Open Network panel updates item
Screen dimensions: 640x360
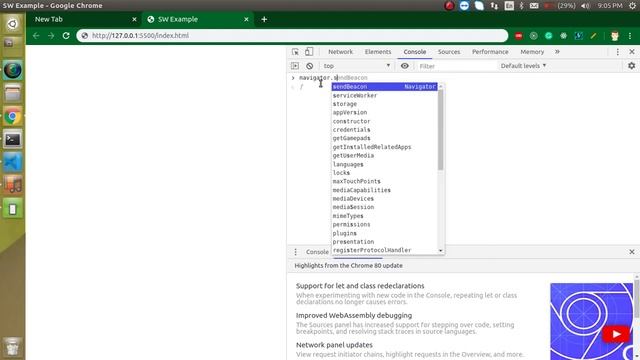point(334,345)
